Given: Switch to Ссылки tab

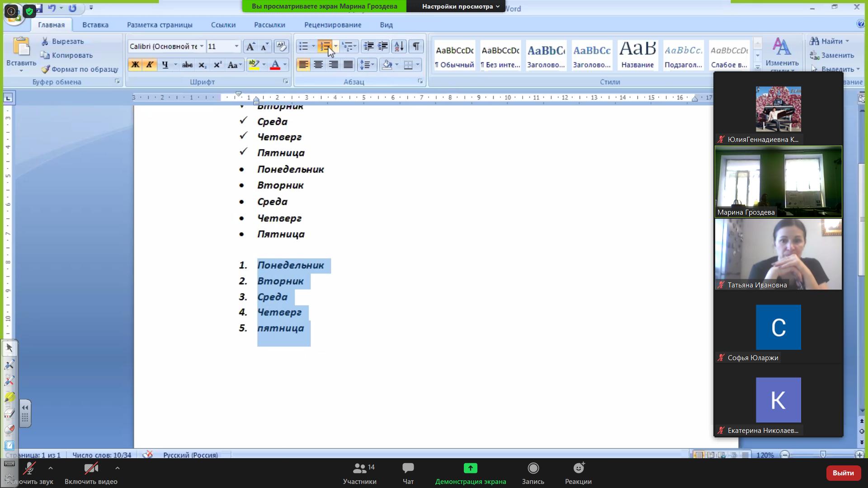Looking at the screenshot, I should (223, 25).
